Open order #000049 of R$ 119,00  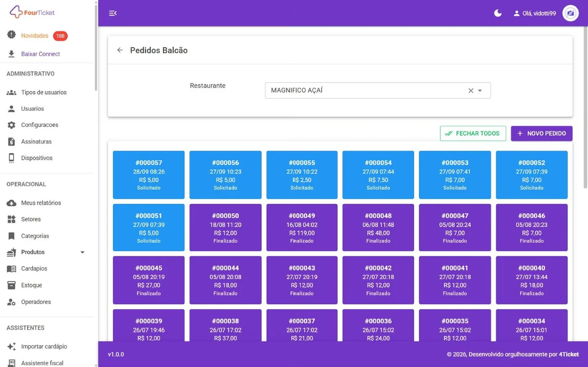(x=302, y=228)
